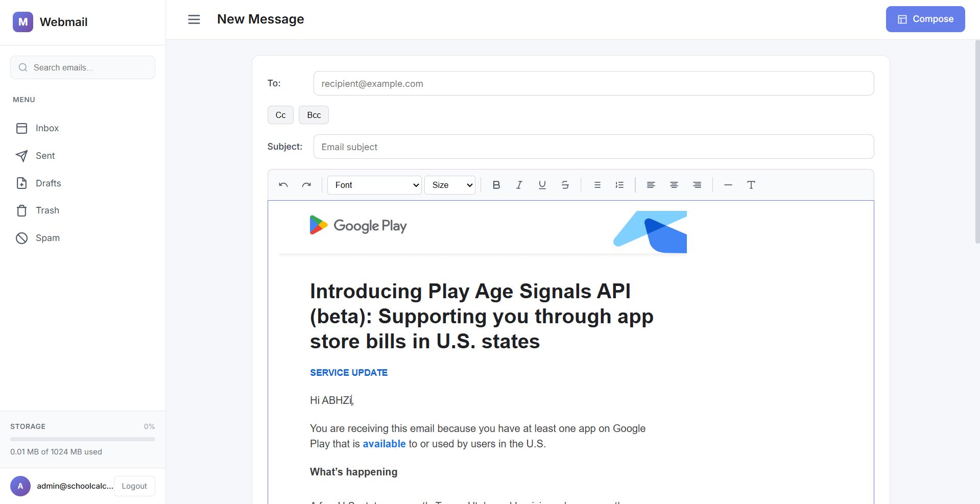Viewport: 980px width, 504px height.
Task: Click the storage usage progress bar
Action: pos(83,439)
